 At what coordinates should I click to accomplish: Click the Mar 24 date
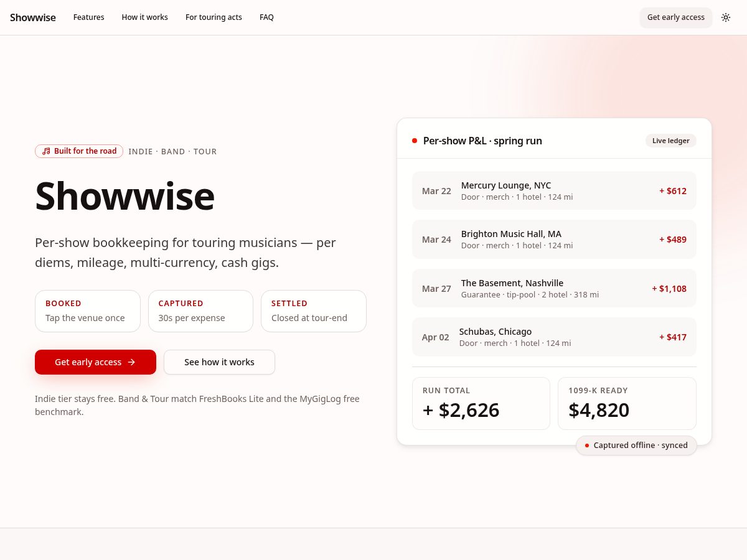pyautogui.click(x=436, y=240)
